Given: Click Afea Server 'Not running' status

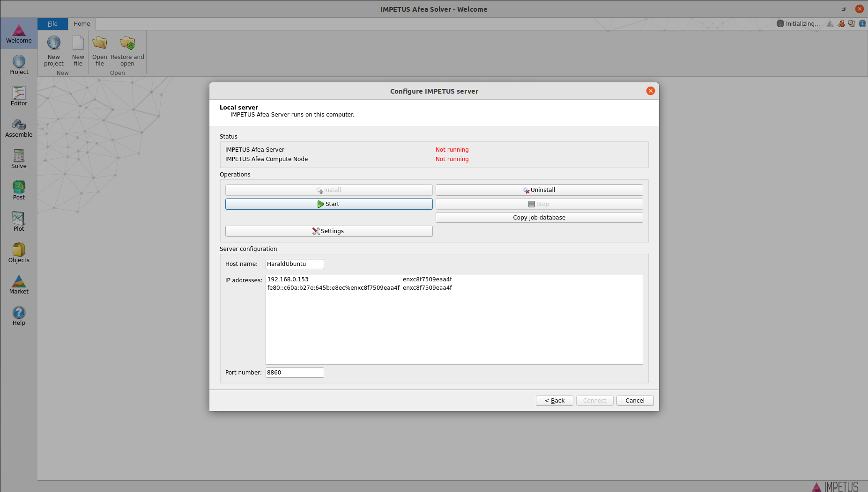Looking at the screenshot, I should click(x=452, y=150).
